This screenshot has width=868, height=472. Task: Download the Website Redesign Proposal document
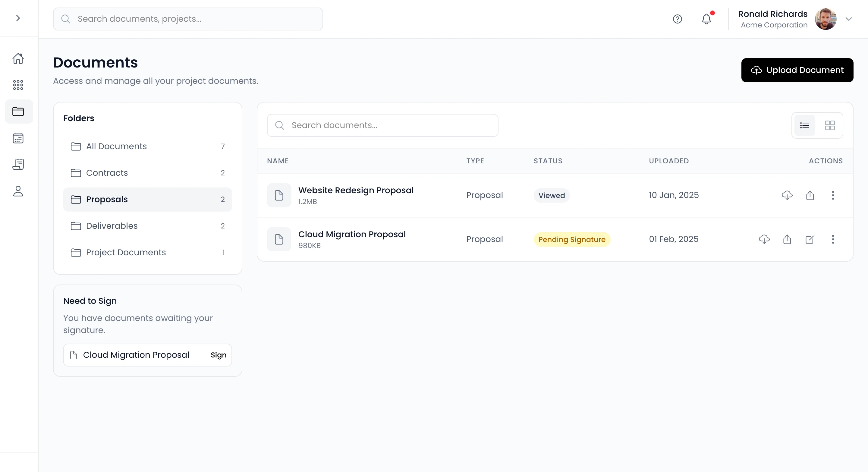click(x=787, y=195)
